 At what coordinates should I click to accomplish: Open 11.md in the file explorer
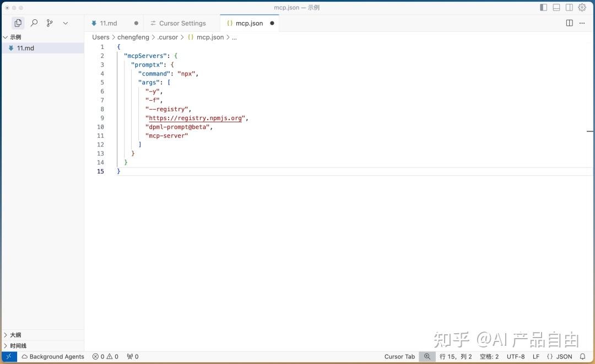(x=42, y=48)
